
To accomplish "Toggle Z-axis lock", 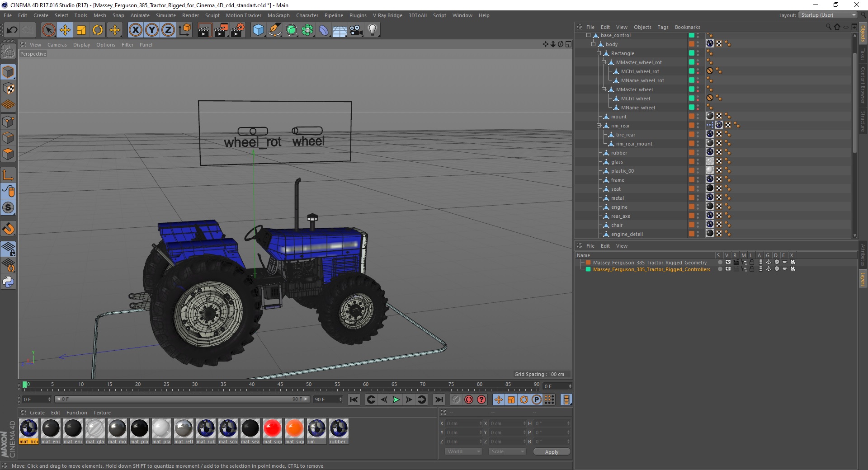I will tap(168, 30).
